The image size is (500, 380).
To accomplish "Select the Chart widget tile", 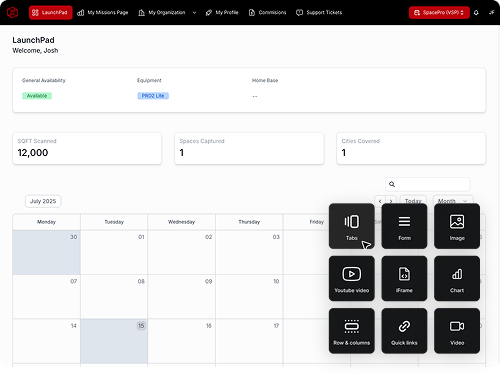I will pos(457,279).
